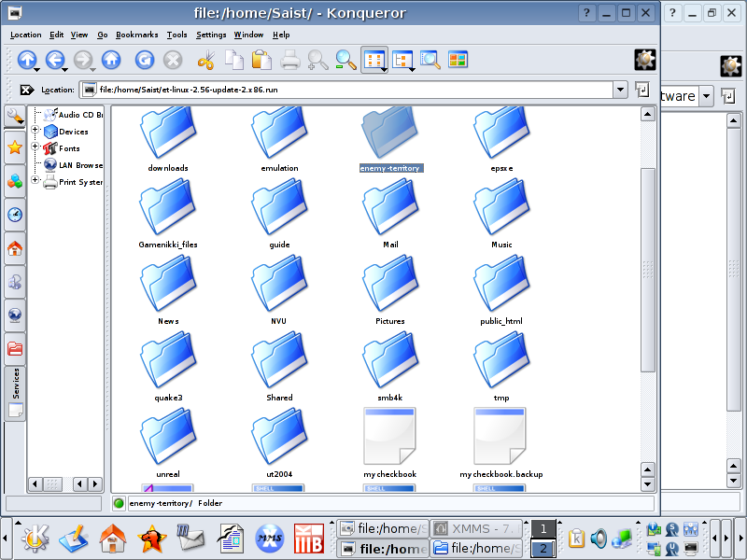Click the Cut scissors icon
This screenshot has height=560, width=747.
coord(205,60)
